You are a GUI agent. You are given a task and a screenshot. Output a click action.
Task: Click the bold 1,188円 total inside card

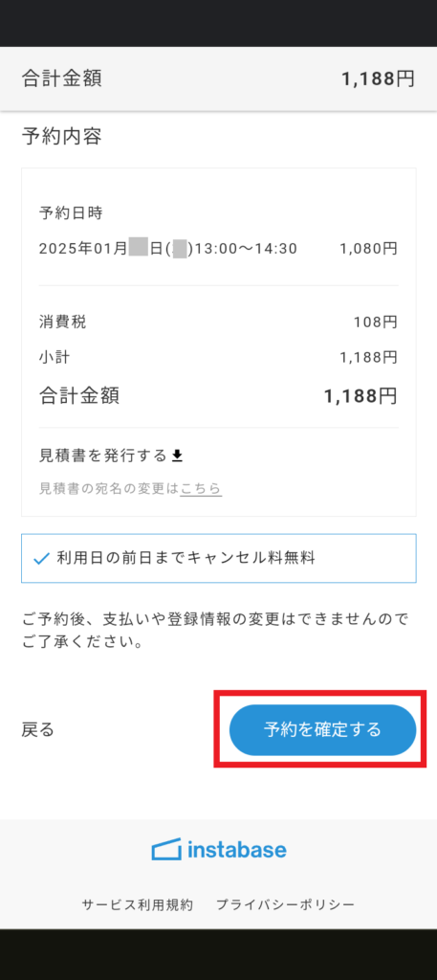(x=361, y=395)
